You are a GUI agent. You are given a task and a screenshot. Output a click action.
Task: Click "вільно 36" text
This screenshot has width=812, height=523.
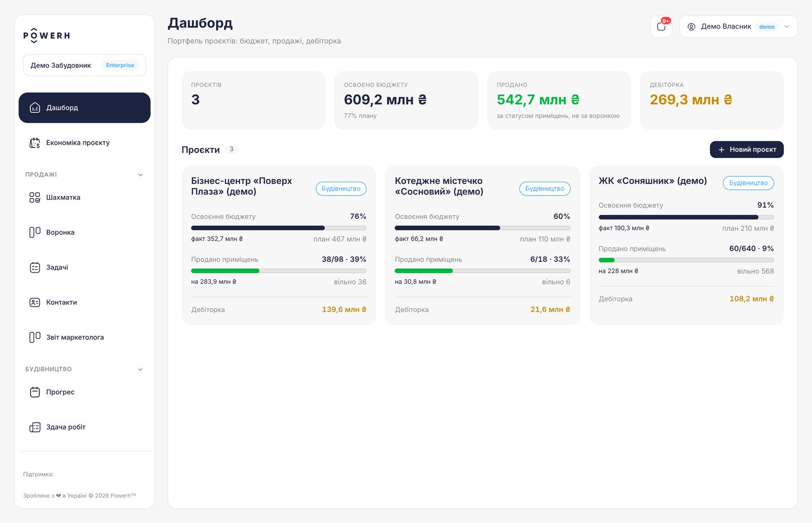(350, 282)
